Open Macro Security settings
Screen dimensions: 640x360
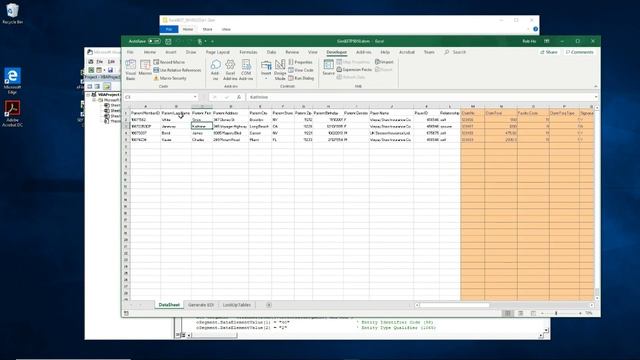pyautogui.click(x=171, y=78)
